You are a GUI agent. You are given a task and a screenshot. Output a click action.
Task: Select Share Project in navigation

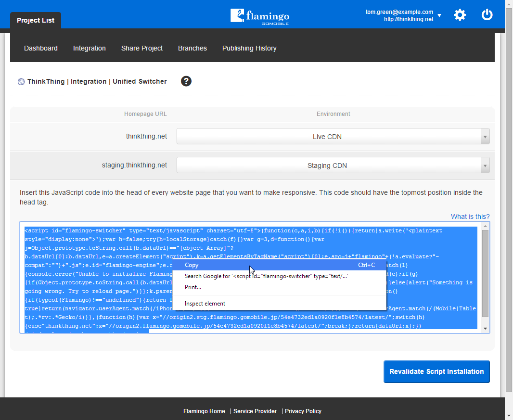click(x=142, y=48)
